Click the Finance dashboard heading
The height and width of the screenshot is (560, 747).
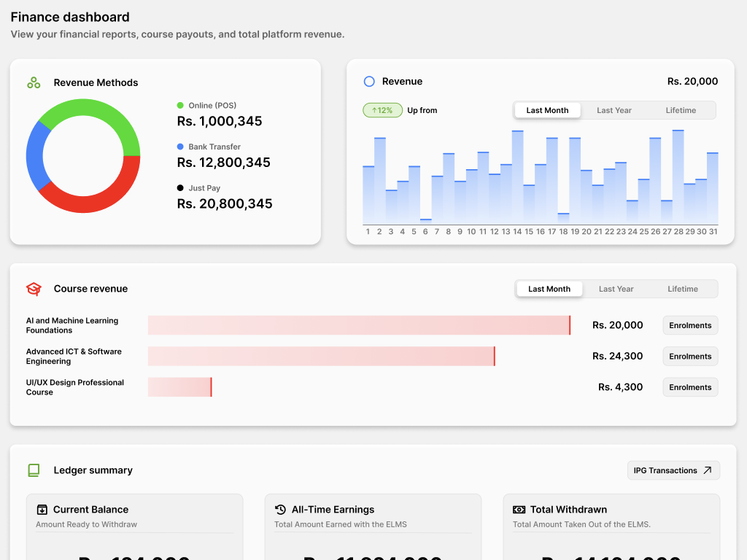[70, 17]
